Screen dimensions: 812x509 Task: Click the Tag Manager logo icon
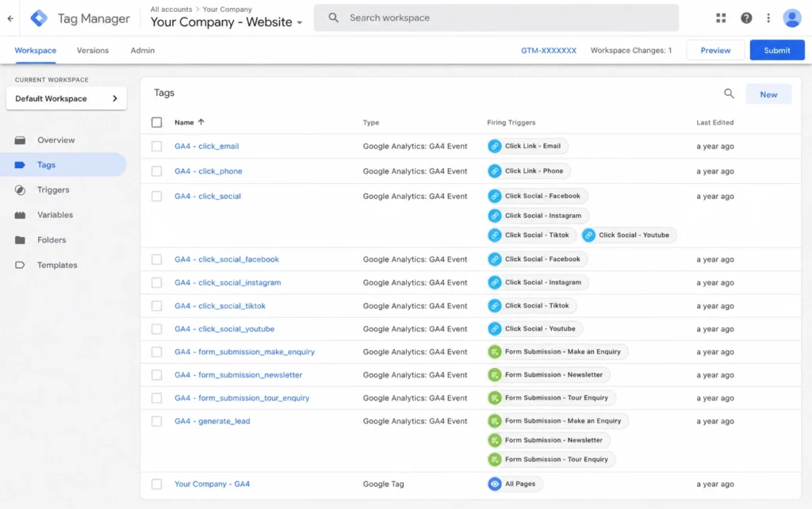coord(39,18)
